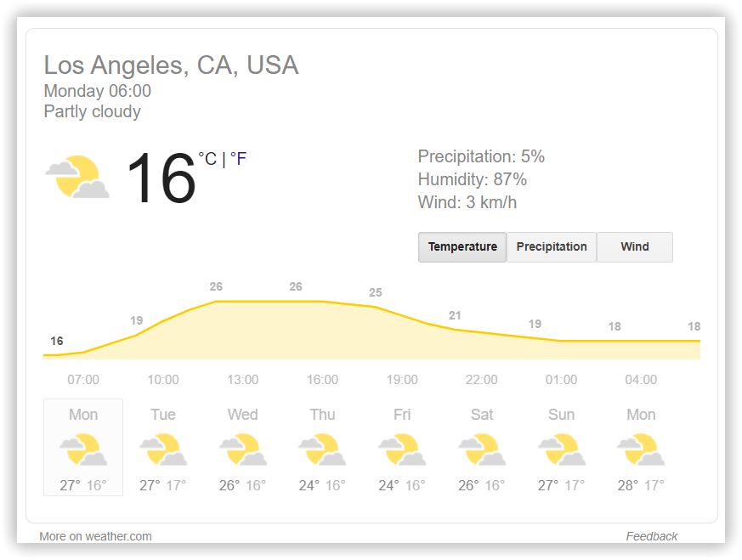Select Saturday's forecast card
Image resolution: width=742 pixels, height=560 pixels.
pyautogui.click(x=482, y=449)
